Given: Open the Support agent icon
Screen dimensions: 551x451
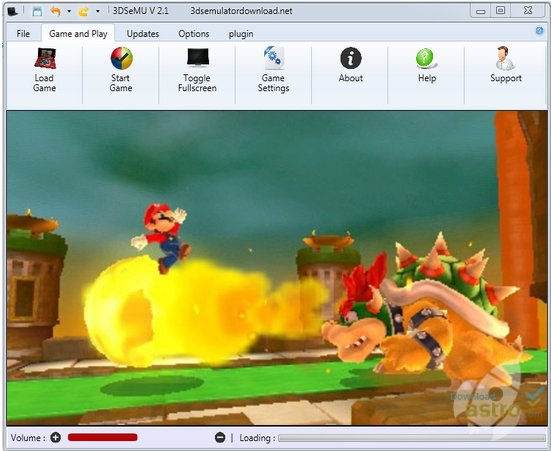Looking at the screenshot, I should pos(505,58).
